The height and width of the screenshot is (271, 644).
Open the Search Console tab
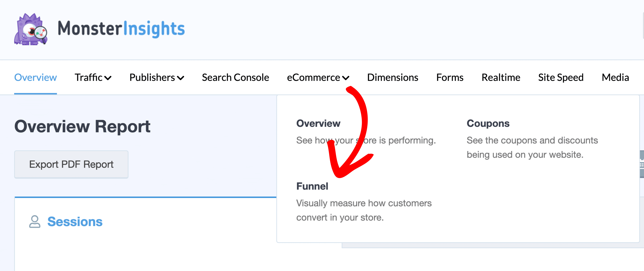(235, 78)
